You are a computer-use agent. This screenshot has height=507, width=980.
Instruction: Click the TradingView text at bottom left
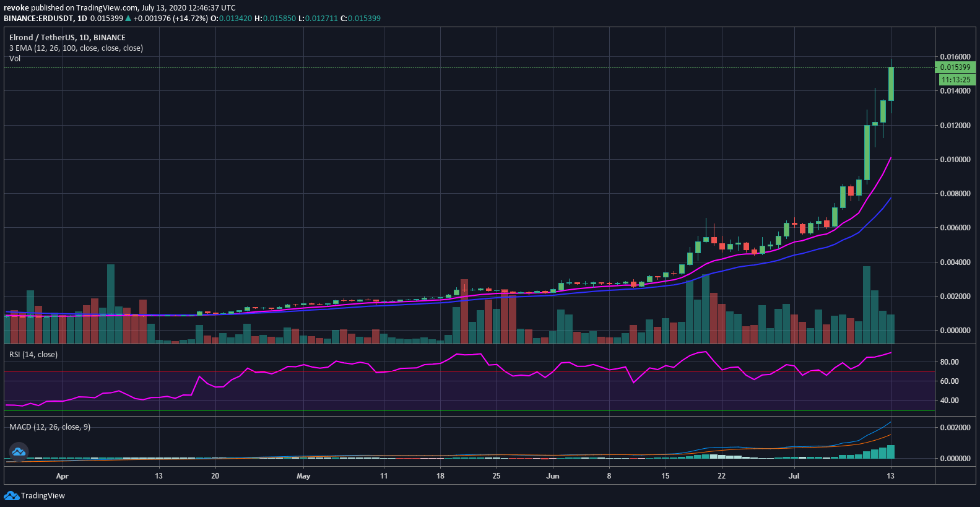[x=43, y=496]
